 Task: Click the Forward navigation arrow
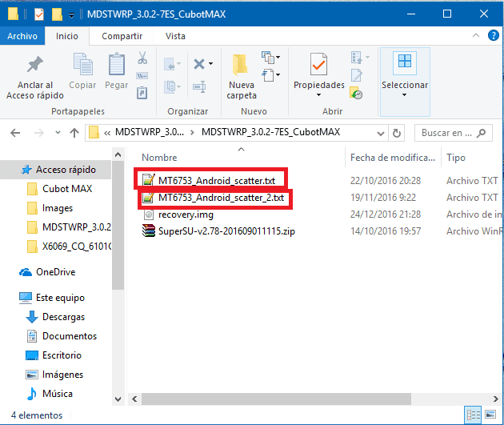click(x=39, y=133)
